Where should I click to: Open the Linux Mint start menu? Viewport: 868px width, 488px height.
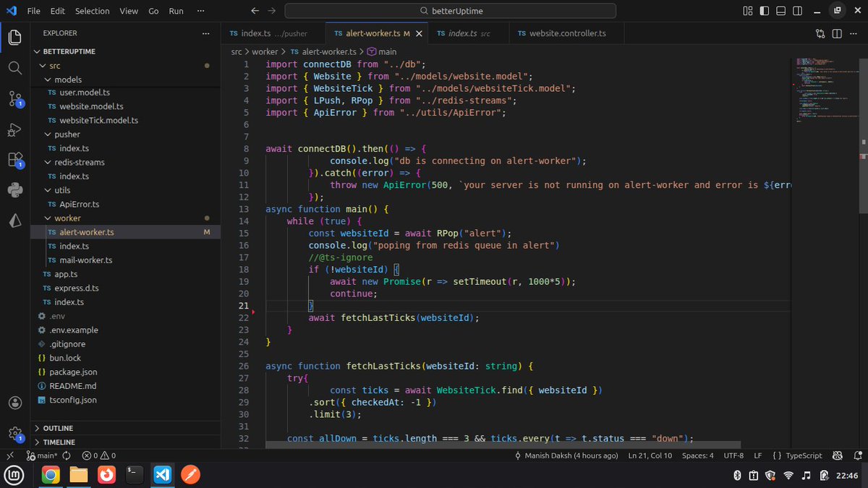[15, 475]
